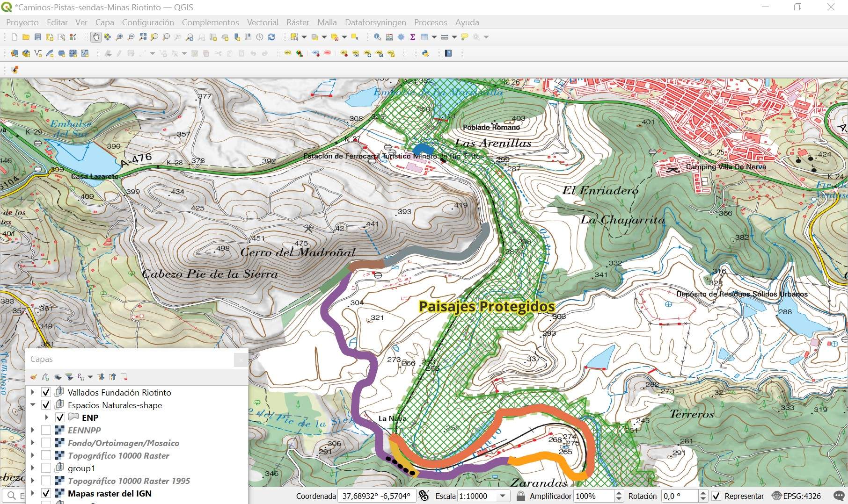This screenshot has width=848, height=504.
Task: Select the Pan Map hand tool
Action: 96,37
